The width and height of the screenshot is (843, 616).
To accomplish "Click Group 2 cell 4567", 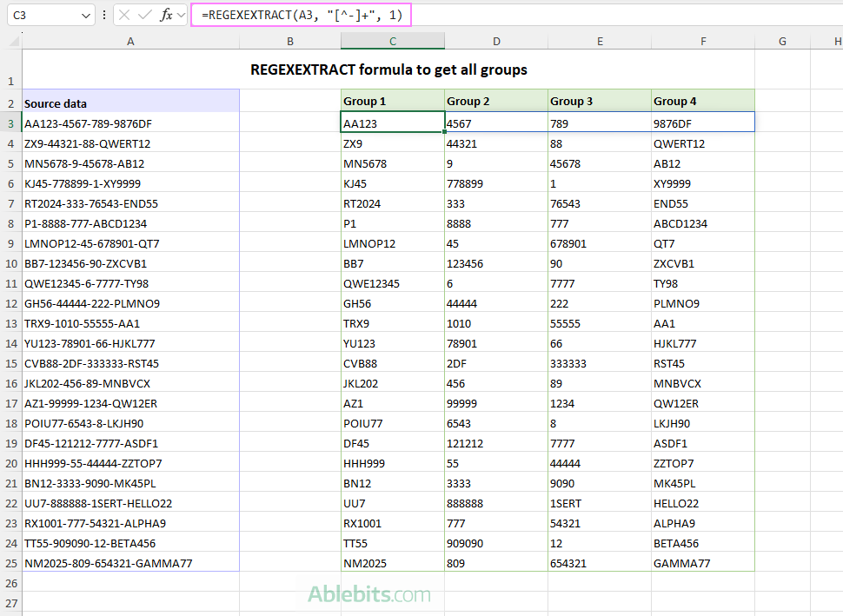I will coord(496,123).
